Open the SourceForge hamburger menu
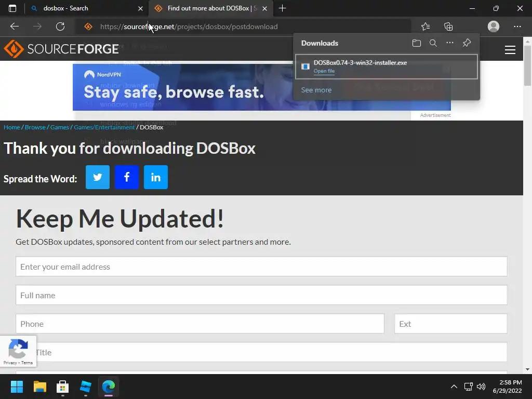The width and height of the screenshot is (532, 399). (510, 50)
